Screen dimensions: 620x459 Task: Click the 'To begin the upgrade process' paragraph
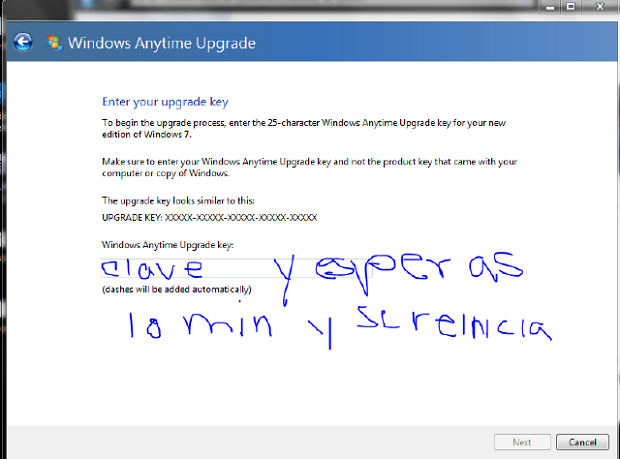pyautogui.click(x=304, y=128)
